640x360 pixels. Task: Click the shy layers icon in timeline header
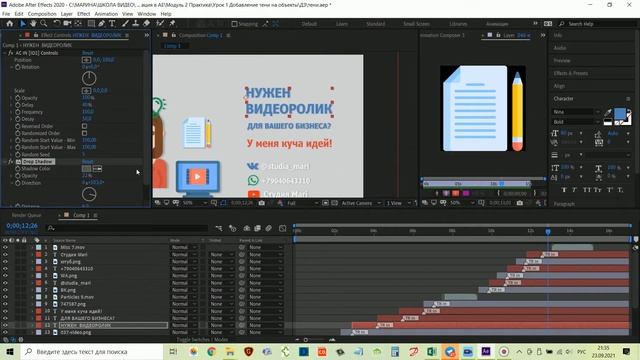point(247,228)
